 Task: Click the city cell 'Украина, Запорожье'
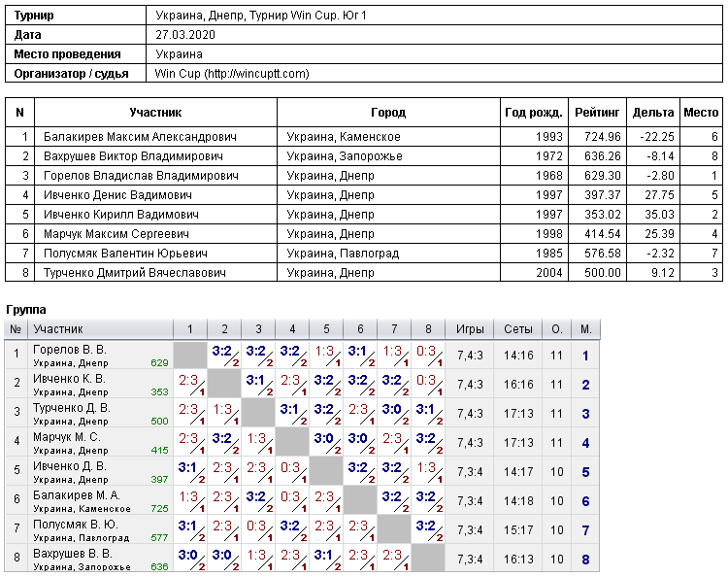point(345,156)
